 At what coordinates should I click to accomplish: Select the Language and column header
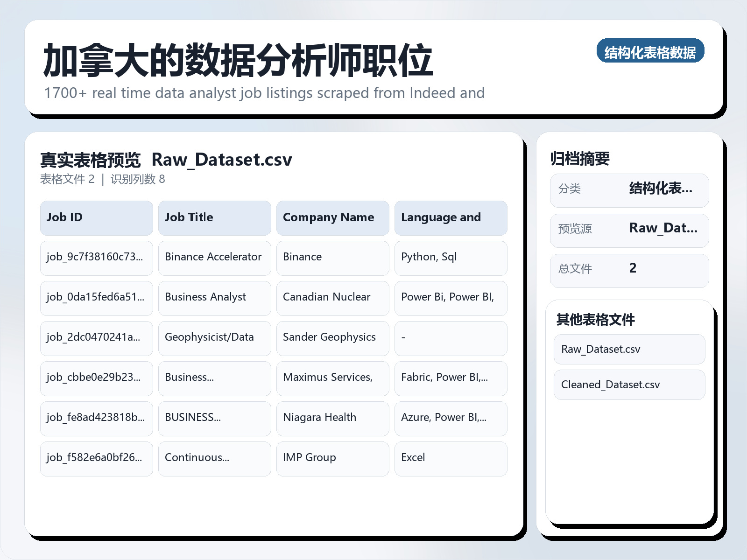coord(451,217)
